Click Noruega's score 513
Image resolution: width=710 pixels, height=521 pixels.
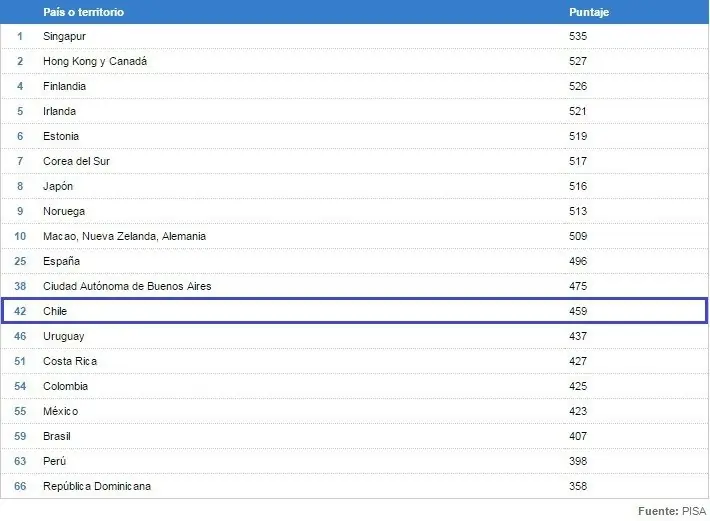(x=578, y=211)
